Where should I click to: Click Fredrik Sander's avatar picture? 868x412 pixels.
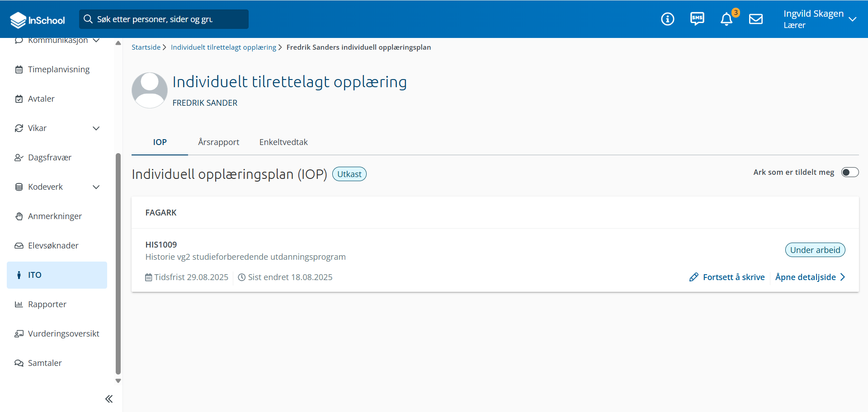[x=150, y=90]
